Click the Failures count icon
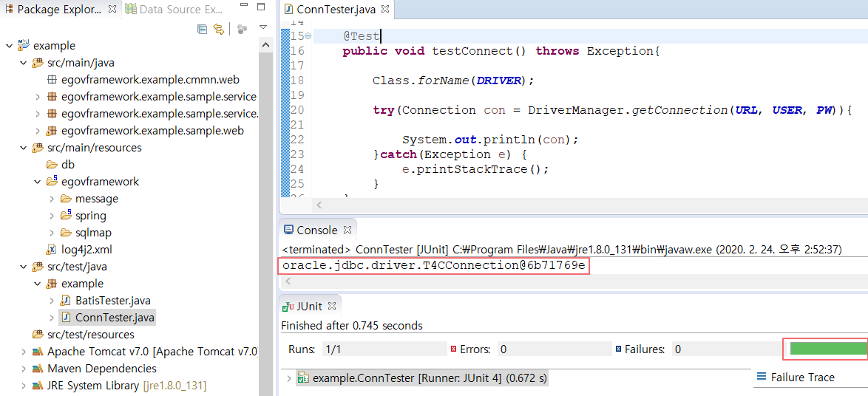 point(618,349)
